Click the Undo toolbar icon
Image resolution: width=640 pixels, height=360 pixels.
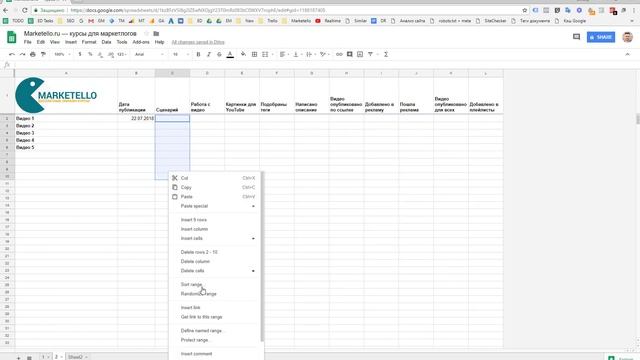click(x=12, y=54)
